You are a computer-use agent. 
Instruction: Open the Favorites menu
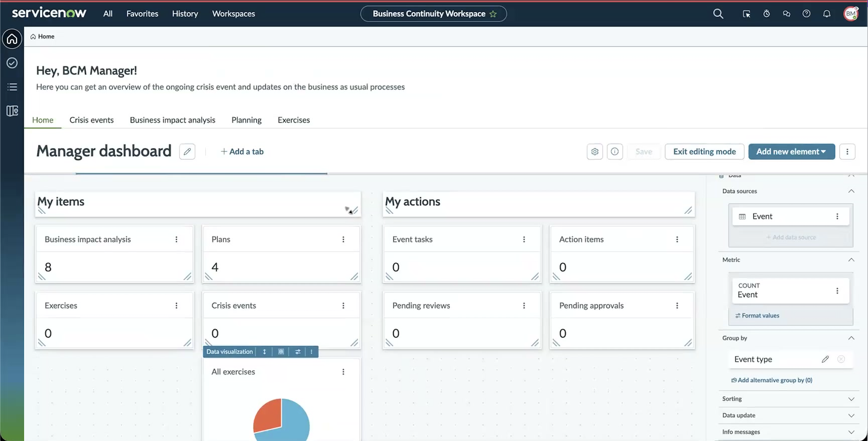(142, 14)
